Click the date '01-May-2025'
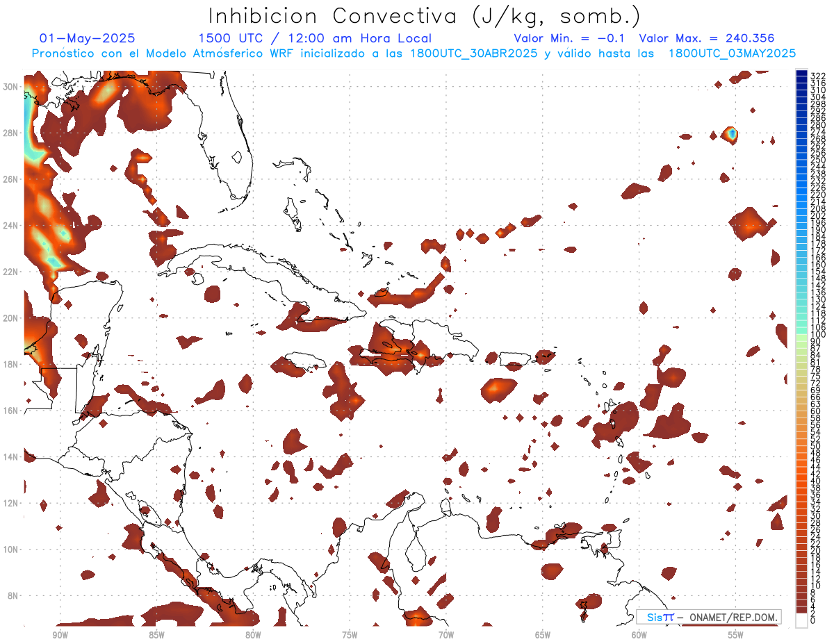Screen dimensions: 834x644 click(88, 38)
